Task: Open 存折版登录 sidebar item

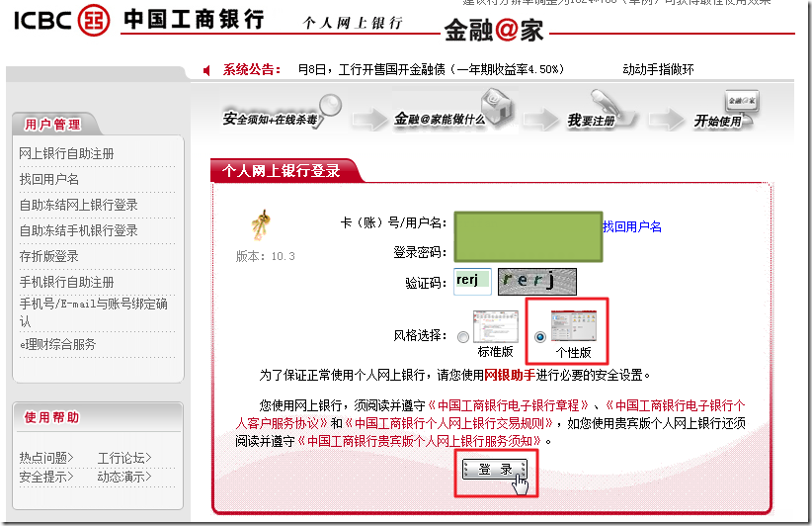Action: tap(49, 256)
